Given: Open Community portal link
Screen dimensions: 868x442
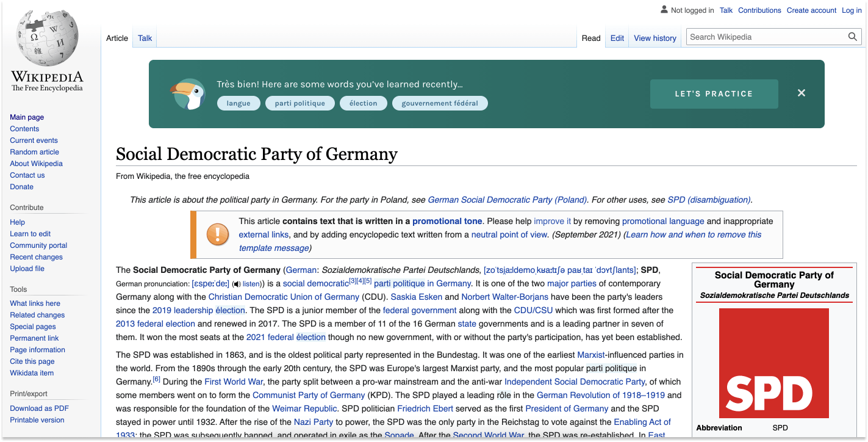Looking at the screenshot, I should click(38, 245).
